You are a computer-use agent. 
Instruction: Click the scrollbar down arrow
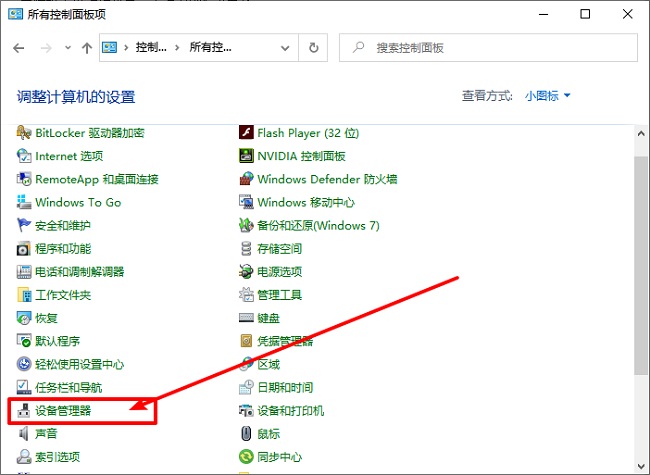tap(641, 467)
